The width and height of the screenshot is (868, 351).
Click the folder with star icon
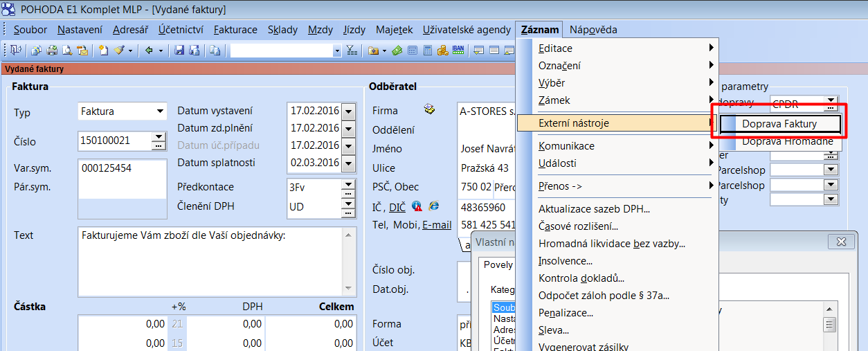click(373, 50)
